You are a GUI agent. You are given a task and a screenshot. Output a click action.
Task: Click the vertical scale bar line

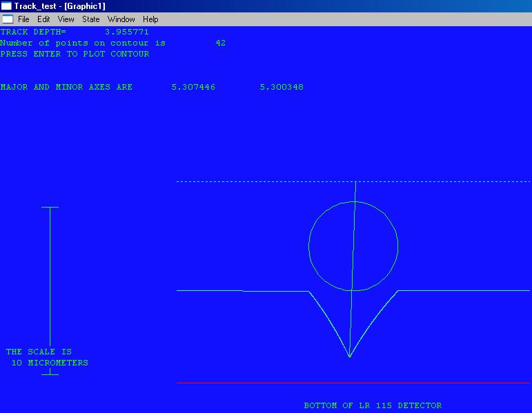pyautogui.click(x=50, y=290)
